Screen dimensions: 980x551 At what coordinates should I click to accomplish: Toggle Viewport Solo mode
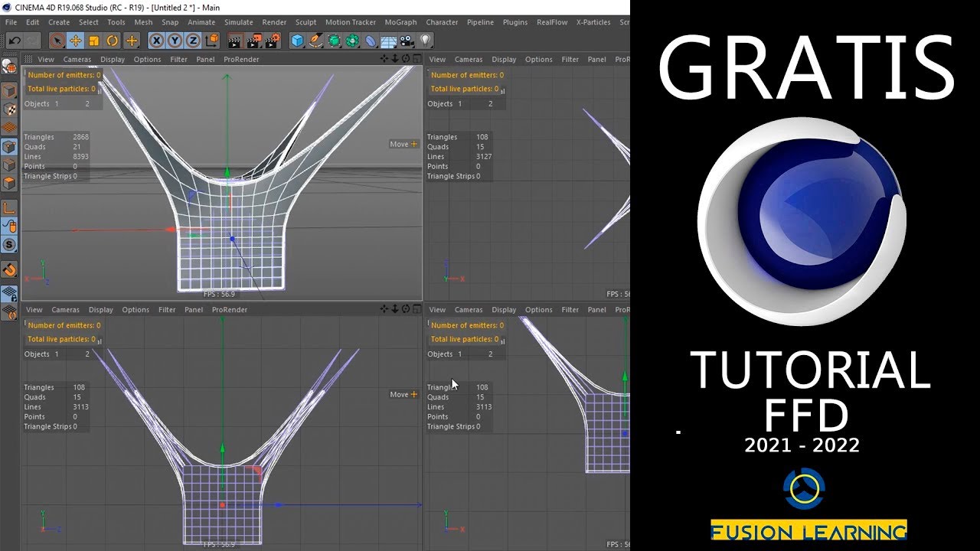[9, 244]
